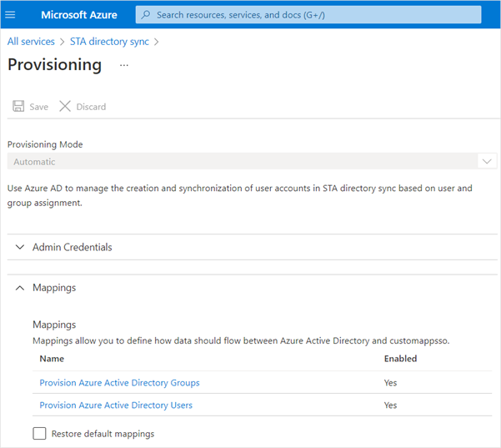The image size is (501, 448).
Task: Click the Provisioning Mode label
Action: (x=45, y=144)
